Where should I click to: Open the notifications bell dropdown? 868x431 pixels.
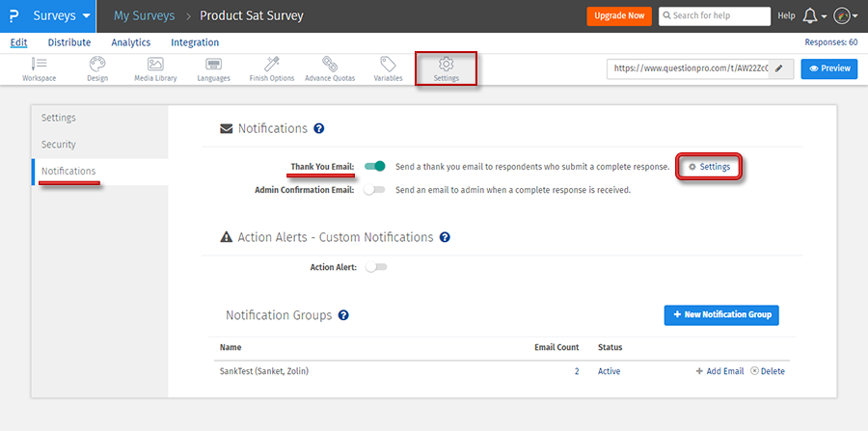[x=815, y=16]
